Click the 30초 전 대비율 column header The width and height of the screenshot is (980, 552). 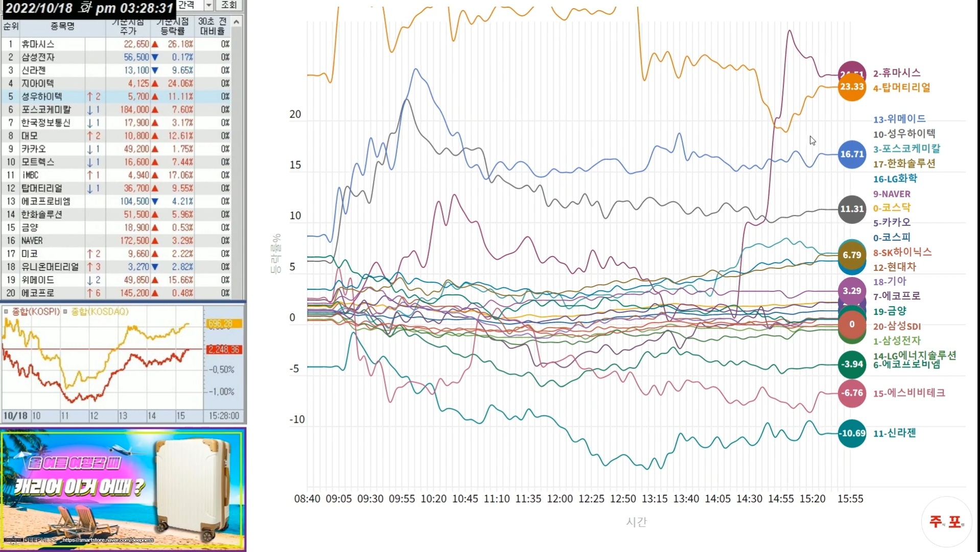[212, 26]
